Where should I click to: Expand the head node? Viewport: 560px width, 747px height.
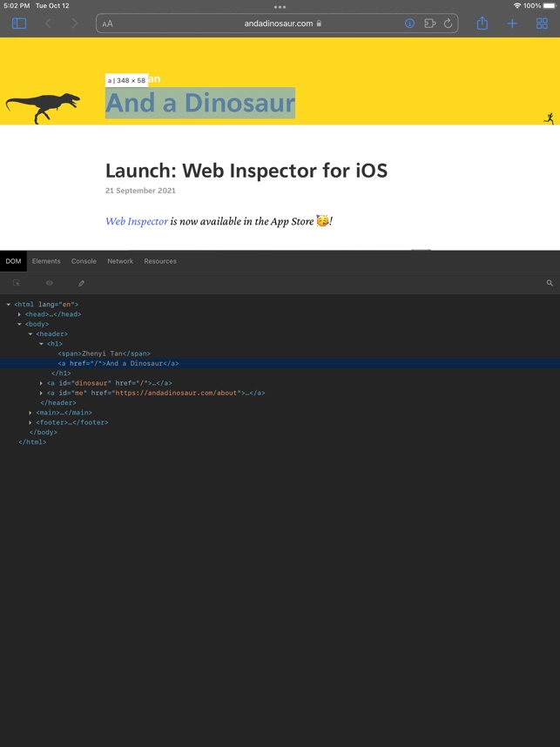click(x=19, y=314)
